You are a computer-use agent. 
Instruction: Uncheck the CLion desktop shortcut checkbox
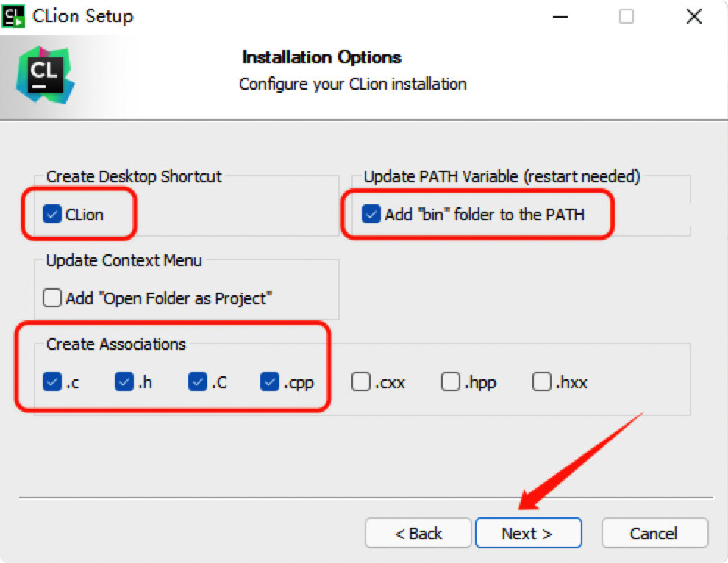click(x=52, y=215)
